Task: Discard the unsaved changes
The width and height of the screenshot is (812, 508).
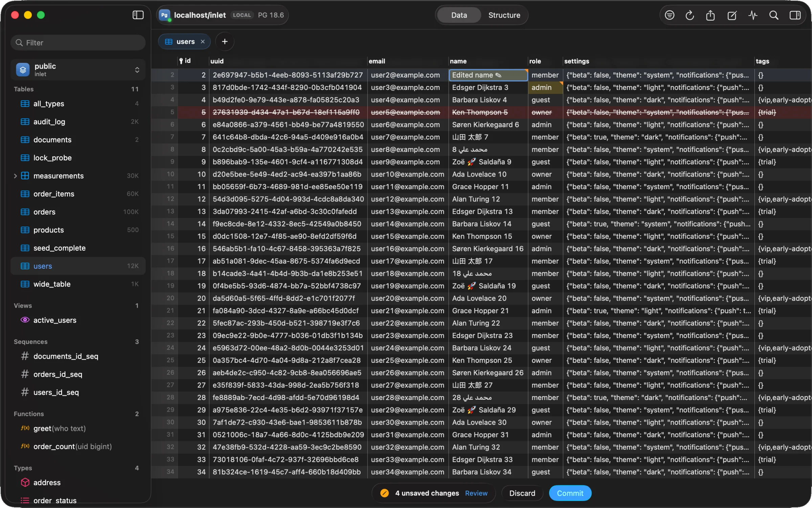Action: pos(522,493)
